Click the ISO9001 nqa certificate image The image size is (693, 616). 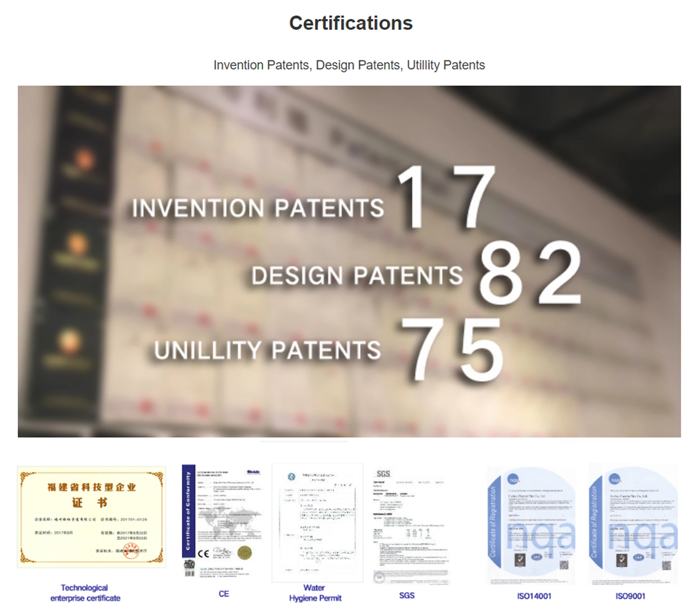[x=633, y=525]
